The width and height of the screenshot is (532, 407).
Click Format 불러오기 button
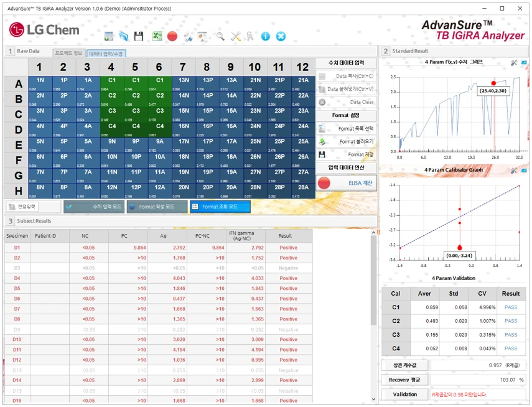click(x=346, y=141)
